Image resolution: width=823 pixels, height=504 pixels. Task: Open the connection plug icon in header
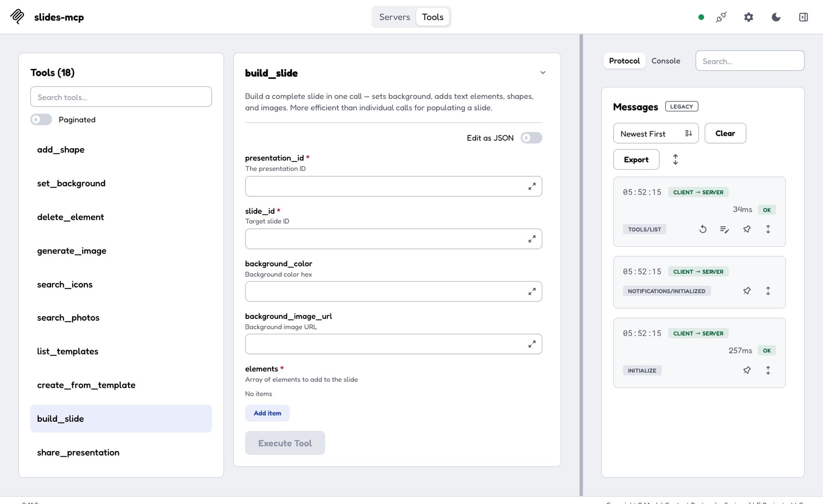(x=721, y=17)
